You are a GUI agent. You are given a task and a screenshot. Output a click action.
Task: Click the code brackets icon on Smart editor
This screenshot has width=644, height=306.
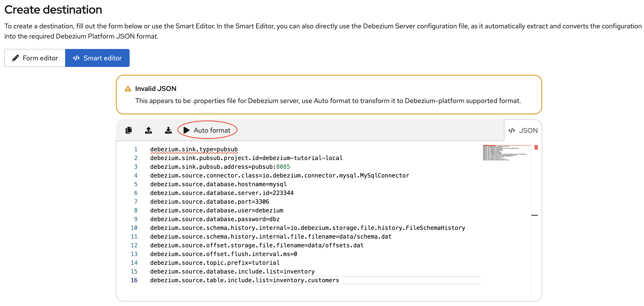tap(77, 58)
